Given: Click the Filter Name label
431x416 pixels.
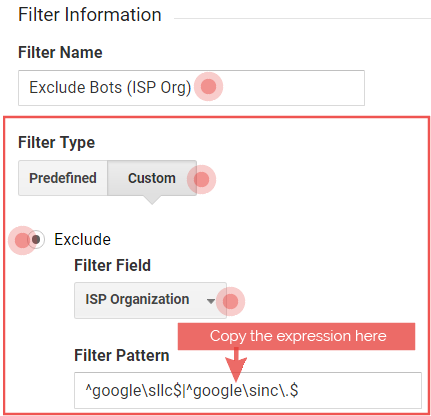Looking at the screenshot, I should pyautogui.click(x=60, y=52).
